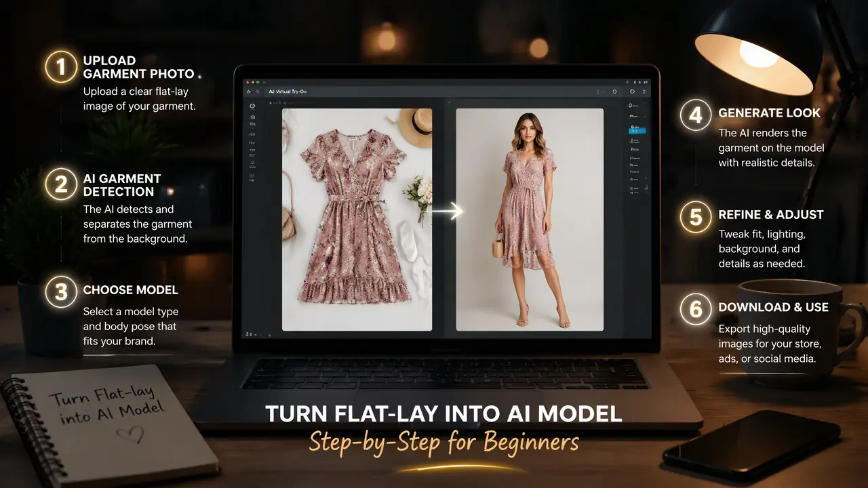Image resolution: width=868 pixels, height=488 pixels.
Task: Click the number 3 step badge
Action: [x=61, y=291]
